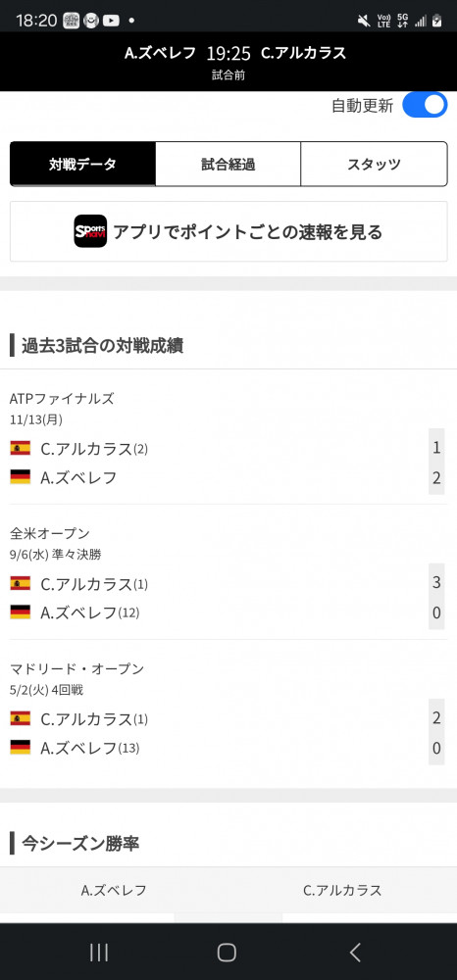Select the 対戦データ tab
457x980 pixels.
82,165
